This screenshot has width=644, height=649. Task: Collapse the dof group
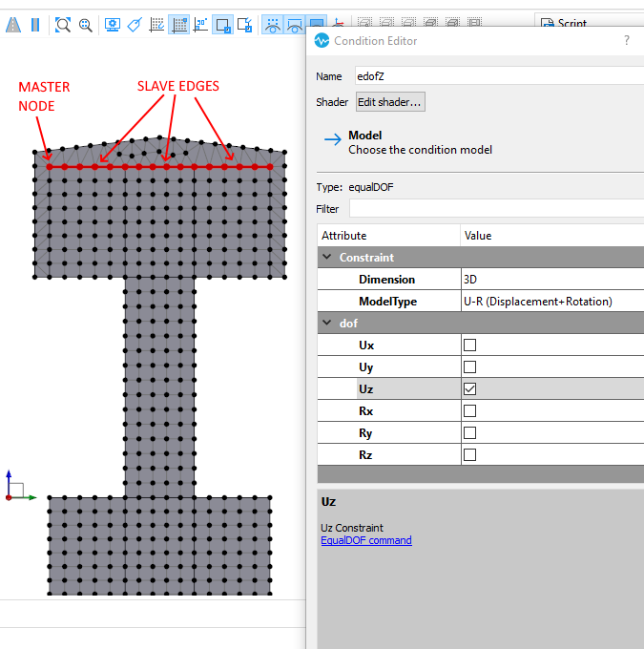[x=327, y=323]
